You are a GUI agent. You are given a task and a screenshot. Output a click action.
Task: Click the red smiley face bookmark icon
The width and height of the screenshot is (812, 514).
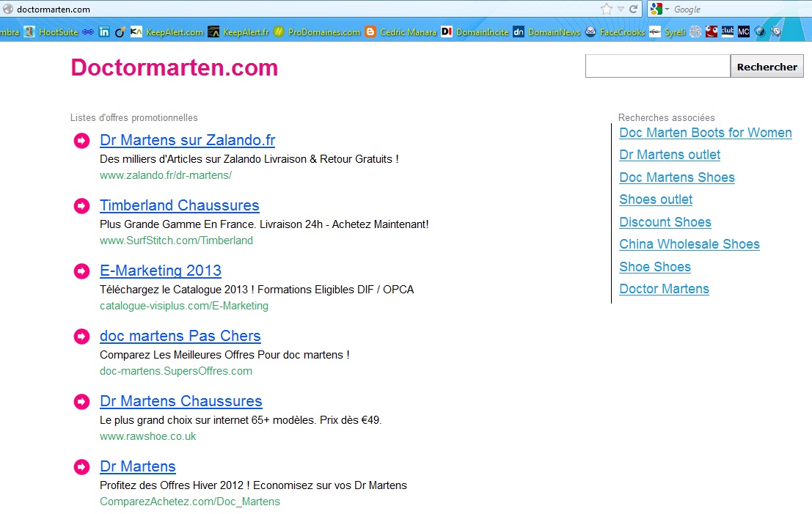pyautogui.click(x=712, y=32)
